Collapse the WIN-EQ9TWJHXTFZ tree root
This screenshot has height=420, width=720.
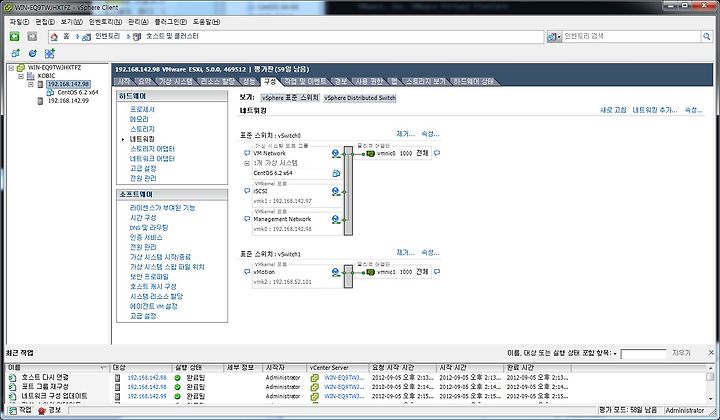(11, 68)
